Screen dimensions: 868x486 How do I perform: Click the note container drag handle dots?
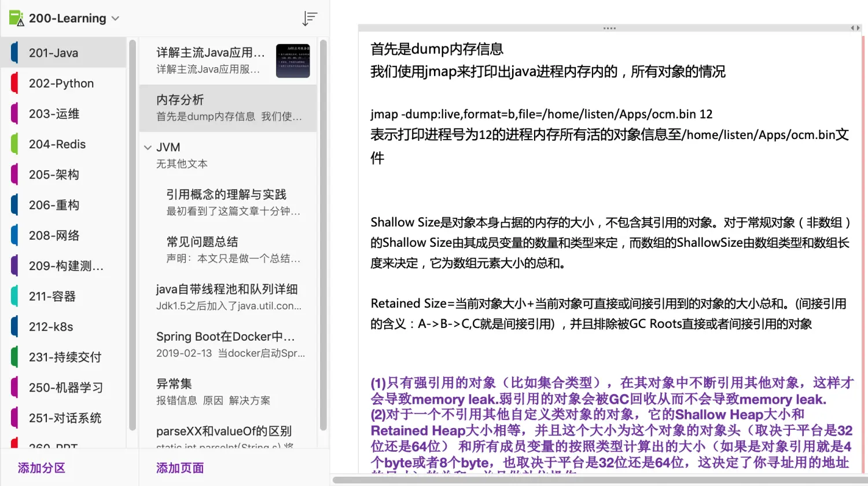pyautogui.click(x=609, y=28)
